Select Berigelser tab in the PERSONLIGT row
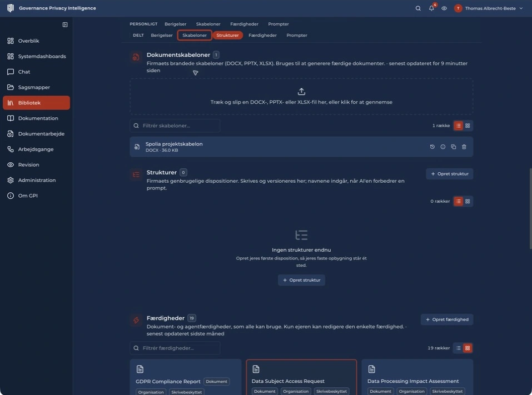The height and width of the screenshot is (395, 532). pyautogui.click(x=176, y=24)
